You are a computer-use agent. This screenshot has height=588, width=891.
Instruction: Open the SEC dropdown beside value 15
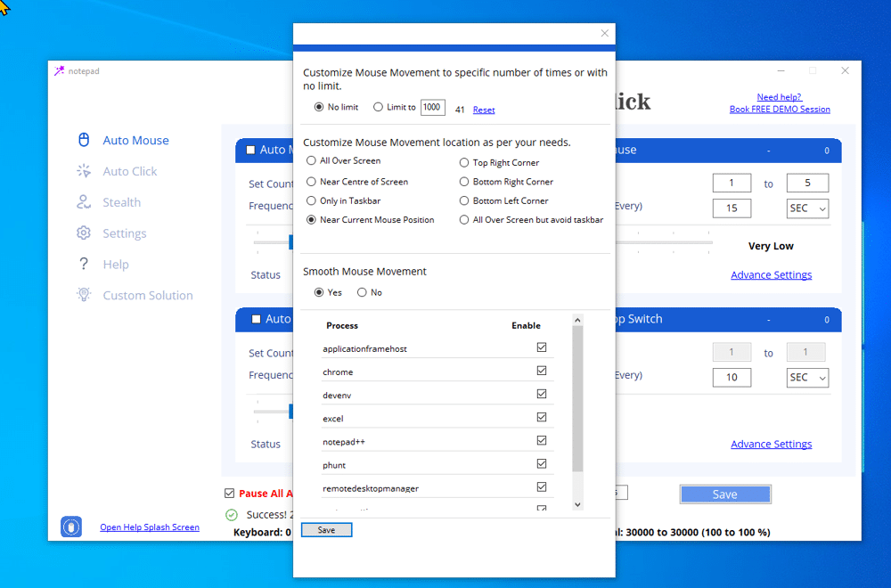pos(807,208)
